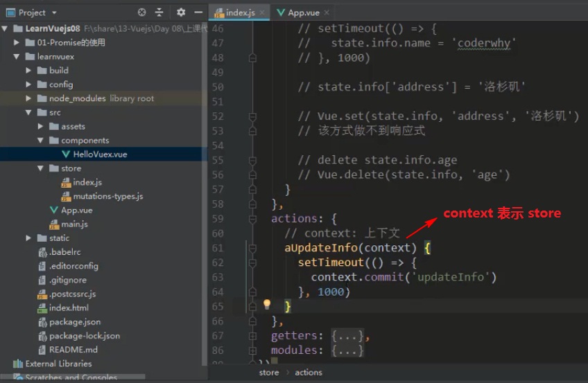Expand the build folder
Viewport: 588px width, 383px height.
coord(28,71)
